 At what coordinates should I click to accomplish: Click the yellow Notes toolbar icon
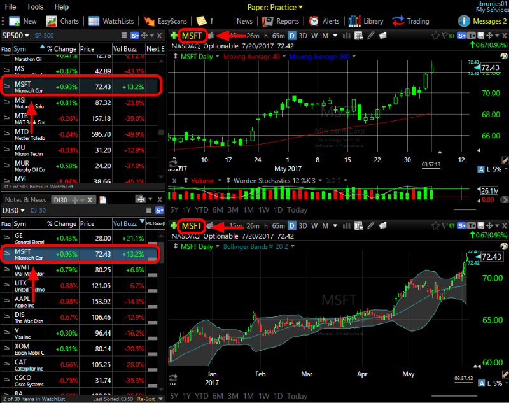[201, 21]
